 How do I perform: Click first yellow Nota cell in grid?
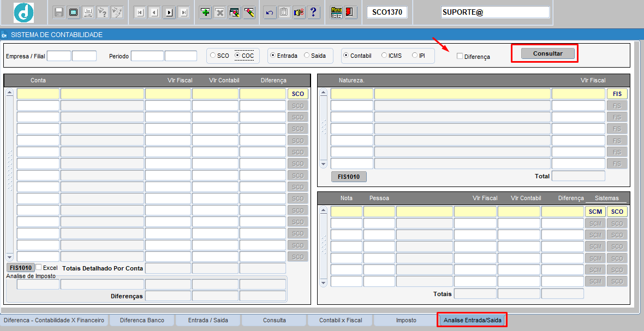tap(347, 212)
